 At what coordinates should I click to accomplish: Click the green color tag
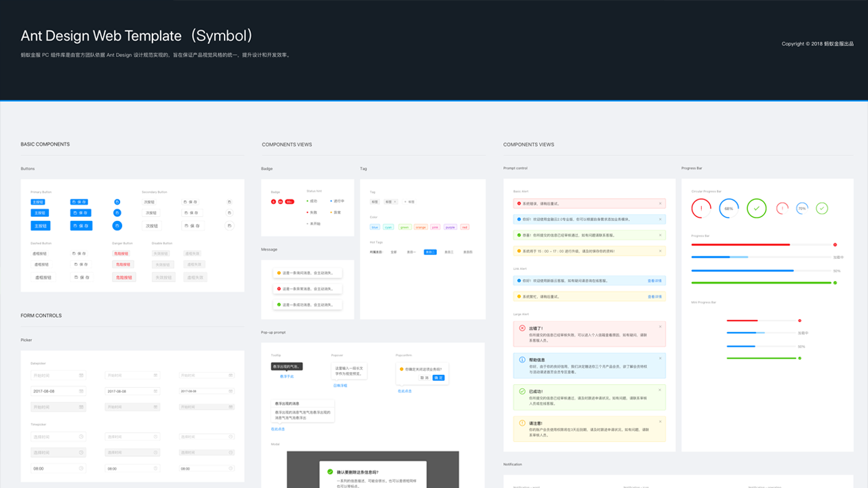click(x=404, y=227)
